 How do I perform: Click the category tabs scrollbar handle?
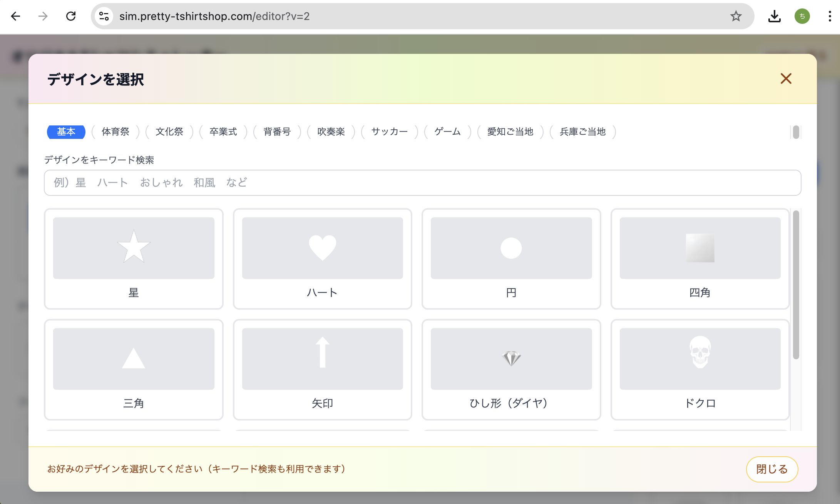[796, 132]
